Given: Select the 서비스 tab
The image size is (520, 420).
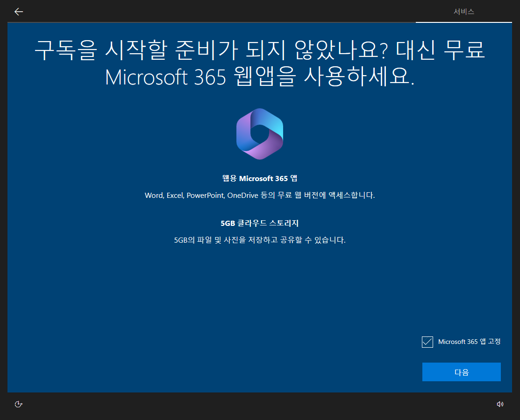Looking at the screenshot, I should 463,12.
